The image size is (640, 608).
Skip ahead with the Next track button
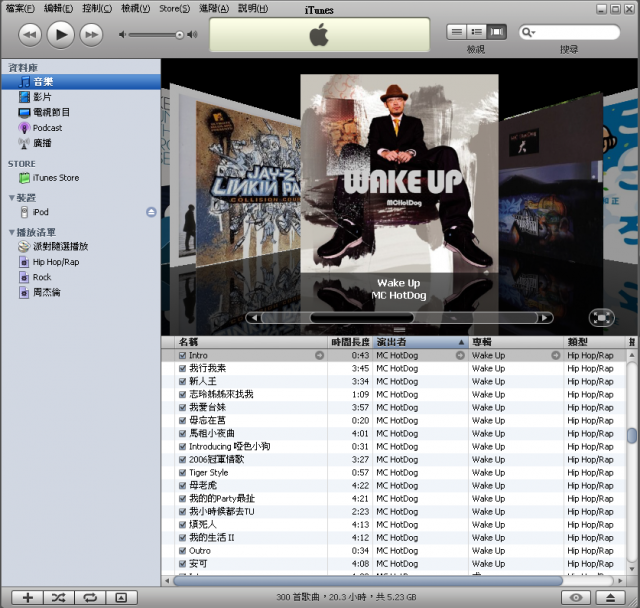click(91, 35)
